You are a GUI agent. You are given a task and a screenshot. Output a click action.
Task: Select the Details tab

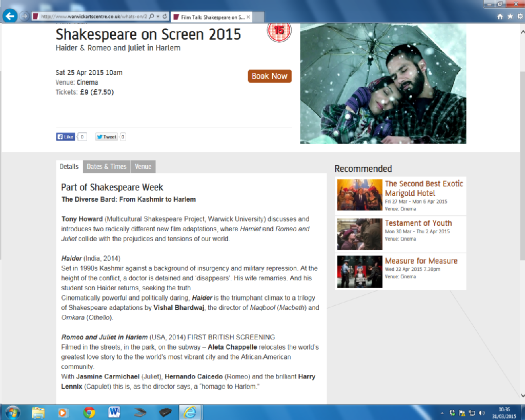(x=69, y=167)
